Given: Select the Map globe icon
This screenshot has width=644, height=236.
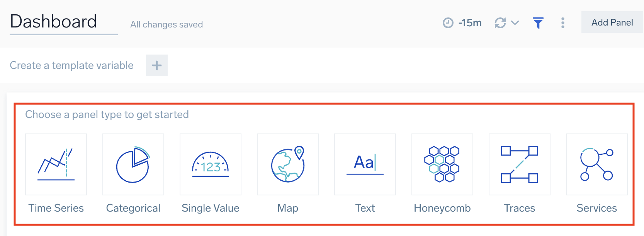Looking at the screenshot, I should [x=288, y=164].
